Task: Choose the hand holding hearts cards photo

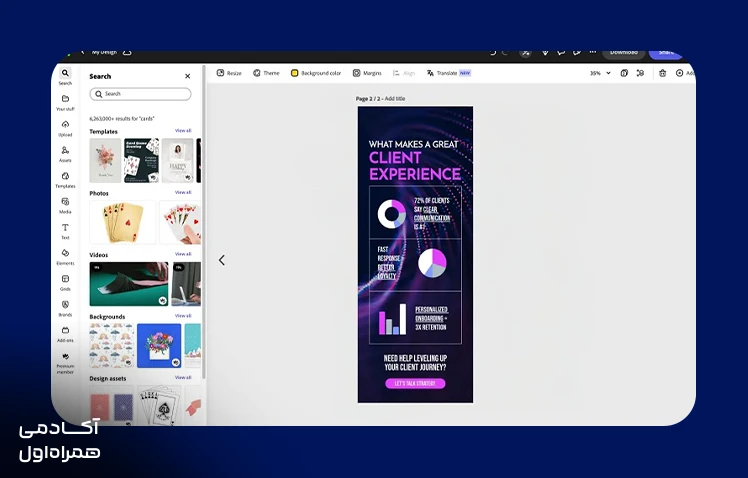Action: click(x=180, y=222)
